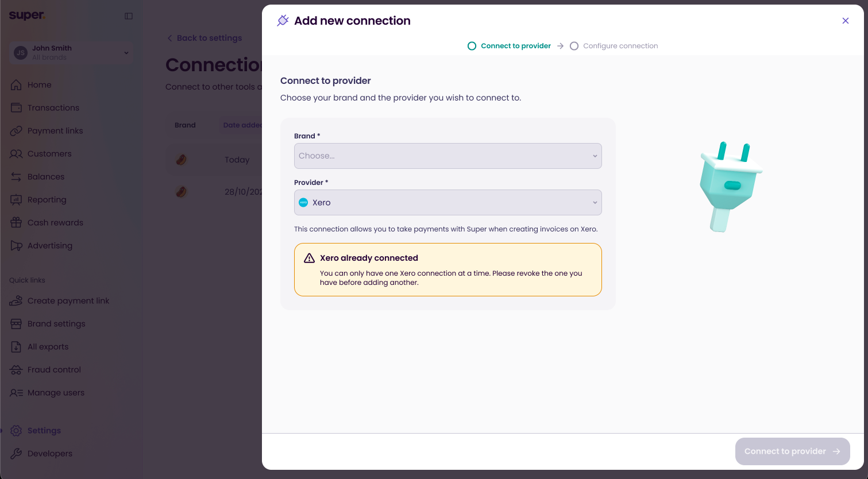Click the 28/10 date cell
The width and height of the screenshot is (868, 479).
point(244,192)
